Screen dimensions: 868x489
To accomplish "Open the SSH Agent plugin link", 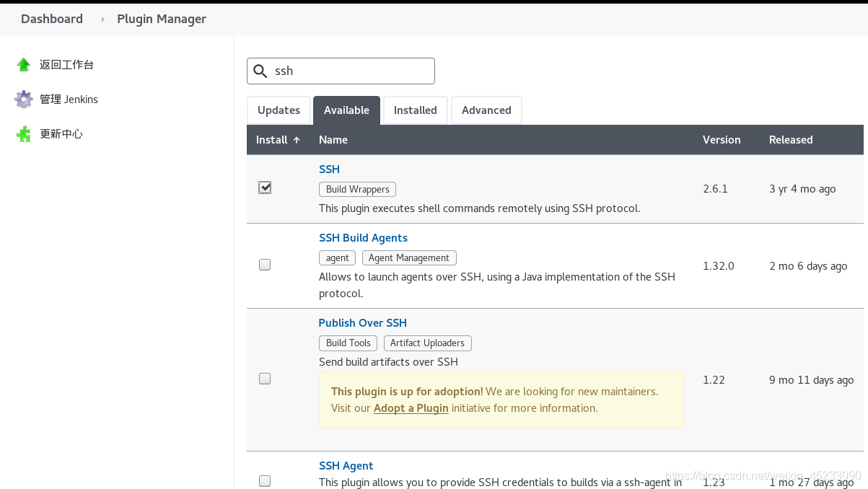I will coord(346,466).
